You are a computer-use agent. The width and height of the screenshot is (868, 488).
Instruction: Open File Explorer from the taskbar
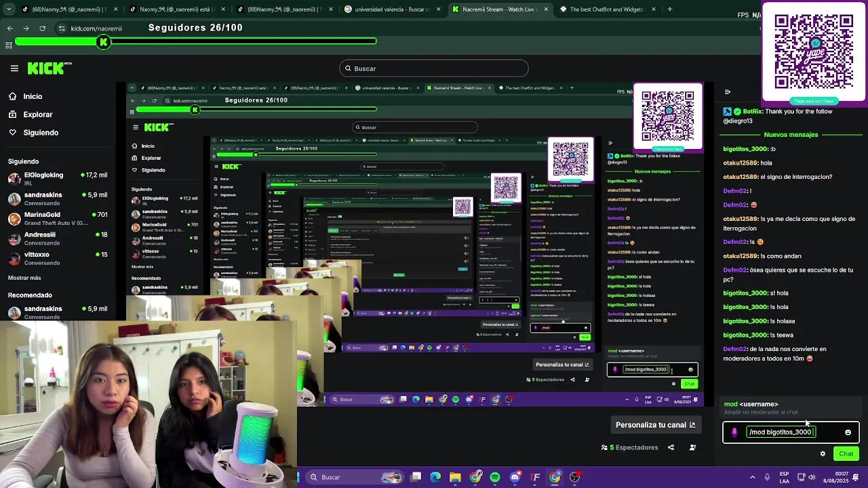coord(455,477)
